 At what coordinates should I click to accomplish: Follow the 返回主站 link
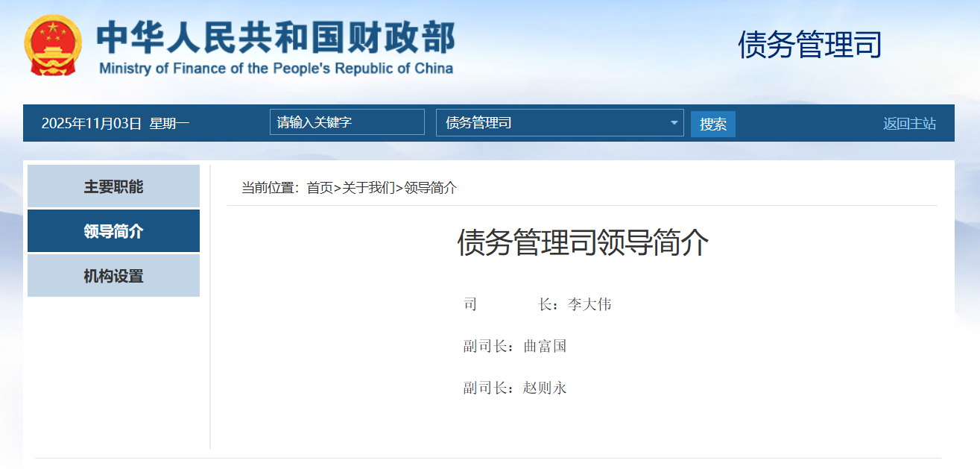[x=909, y=124]
